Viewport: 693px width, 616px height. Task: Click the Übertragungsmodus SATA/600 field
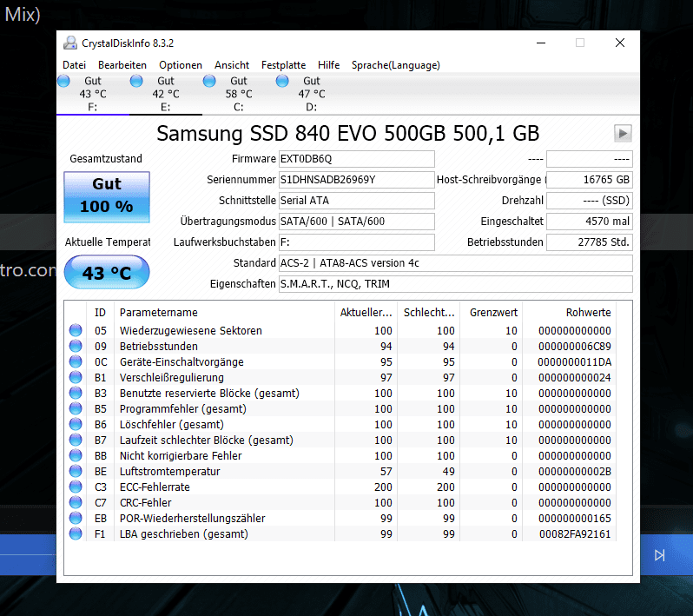point(356,221)
